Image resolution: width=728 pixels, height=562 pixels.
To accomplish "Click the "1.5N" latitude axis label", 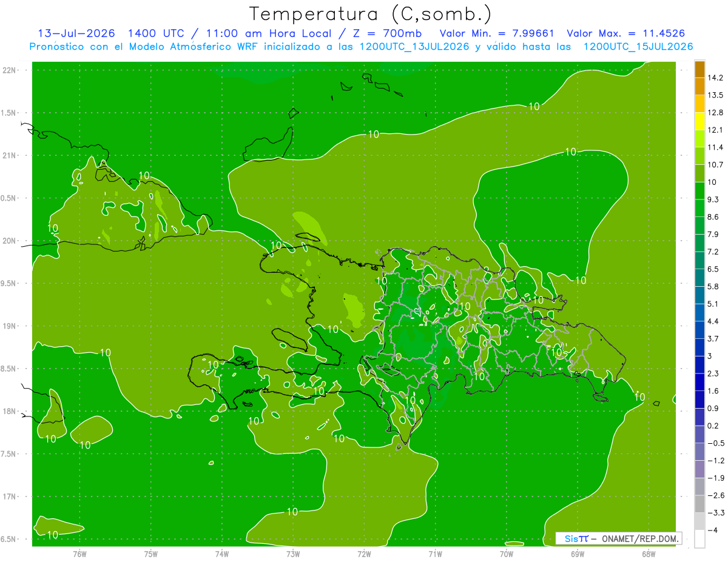I will click(x=8, y=113).
